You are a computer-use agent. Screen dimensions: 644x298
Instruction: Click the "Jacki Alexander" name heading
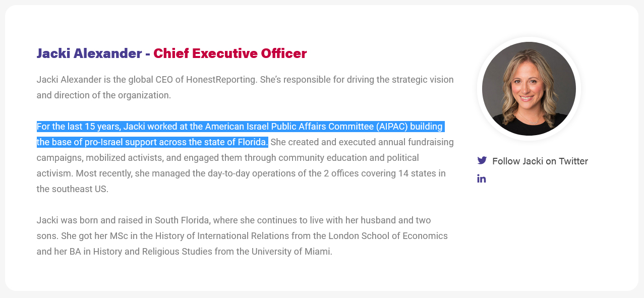coord(89,53)
